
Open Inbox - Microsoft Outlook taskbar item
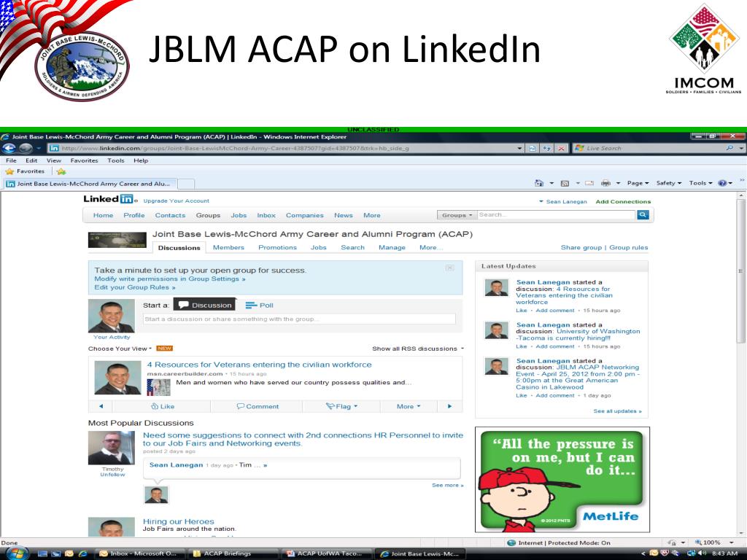(138, 553)
